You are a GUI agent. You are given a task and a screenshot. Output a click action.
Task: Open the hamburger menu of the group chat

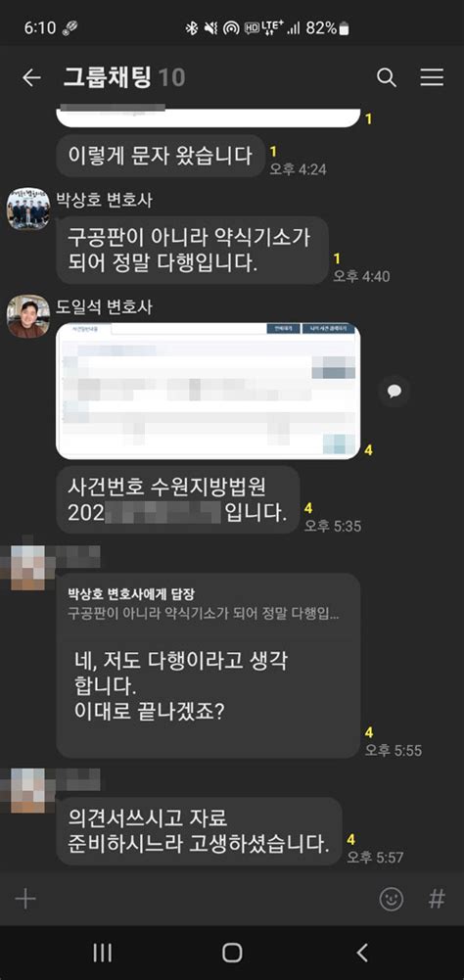point(432,77)
